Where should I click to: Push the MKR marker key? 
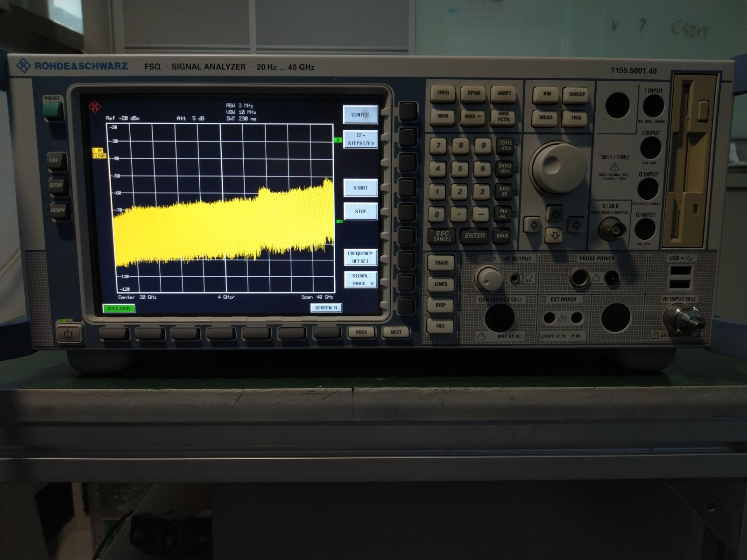(x=443, y=117)
